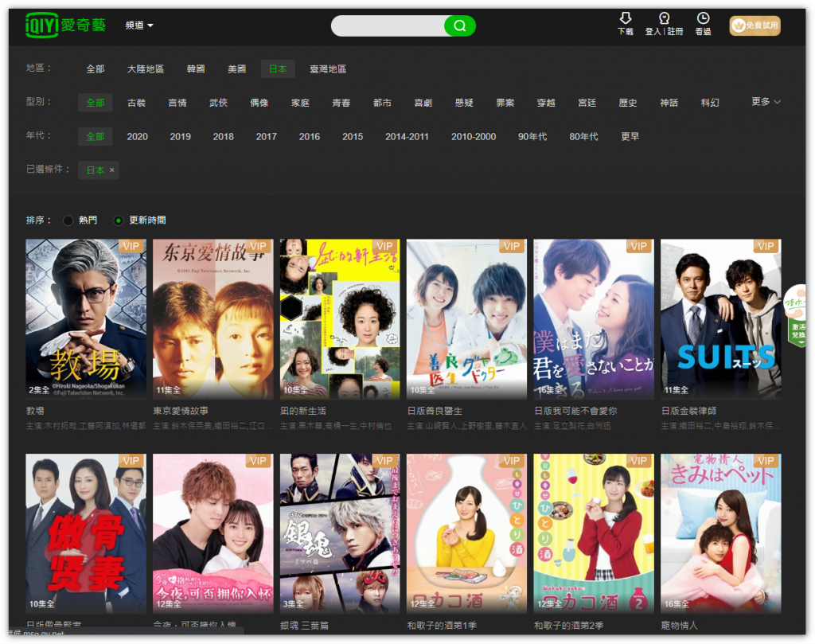Select region filter 韓國

point(196,68)
